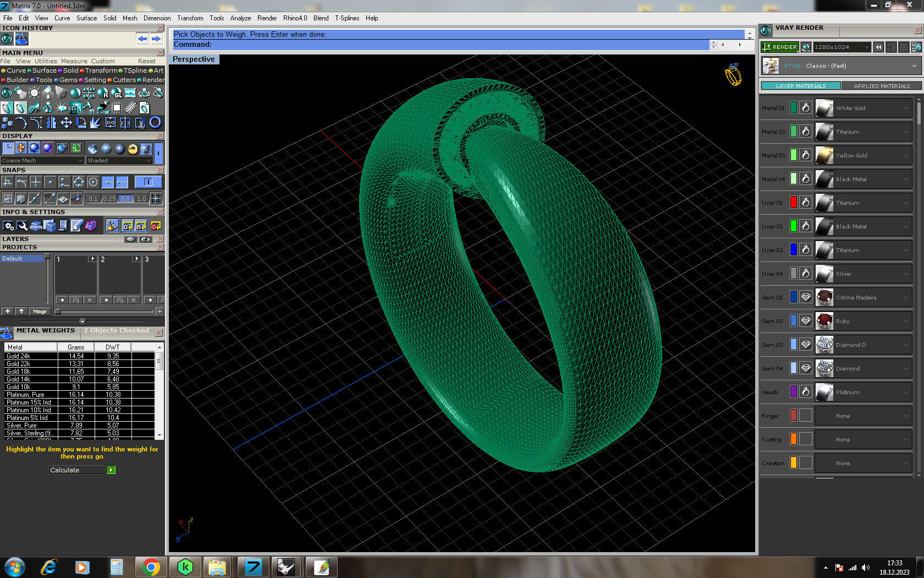Open the environment landscape image icon

130,92
